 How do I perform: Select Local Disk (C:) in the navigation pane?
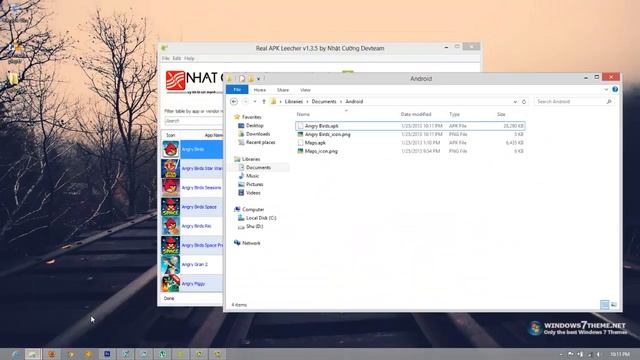[261, 218]
